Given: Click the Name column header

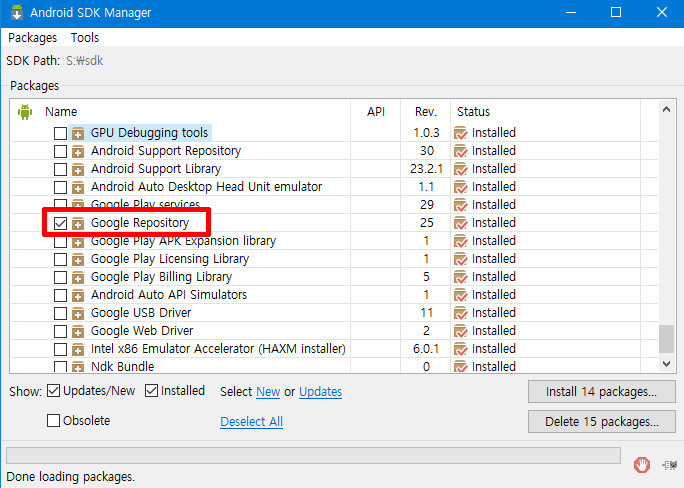Looking at the screenshot, I should pos(61,112).
